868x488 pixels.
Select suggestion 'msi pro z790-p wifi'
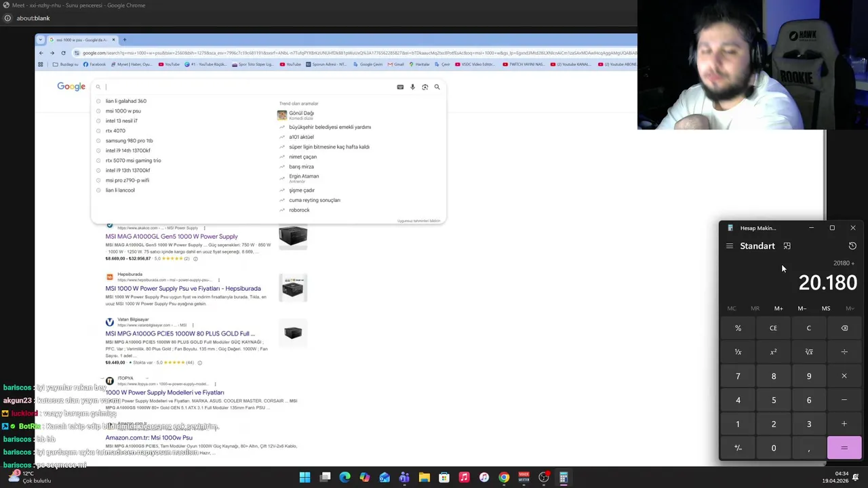[x=127, y=180]
